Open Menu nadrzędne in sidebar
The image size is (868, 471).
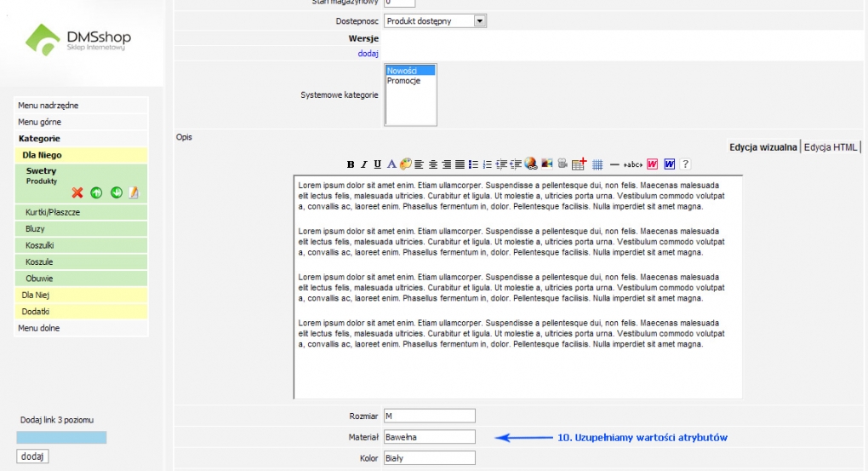pyautogui.click(x=81, y=106)
